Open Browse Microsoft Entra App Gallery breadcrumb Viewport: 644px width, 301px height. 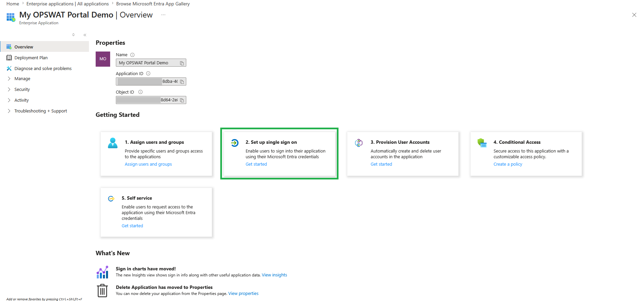coord(153,4)
